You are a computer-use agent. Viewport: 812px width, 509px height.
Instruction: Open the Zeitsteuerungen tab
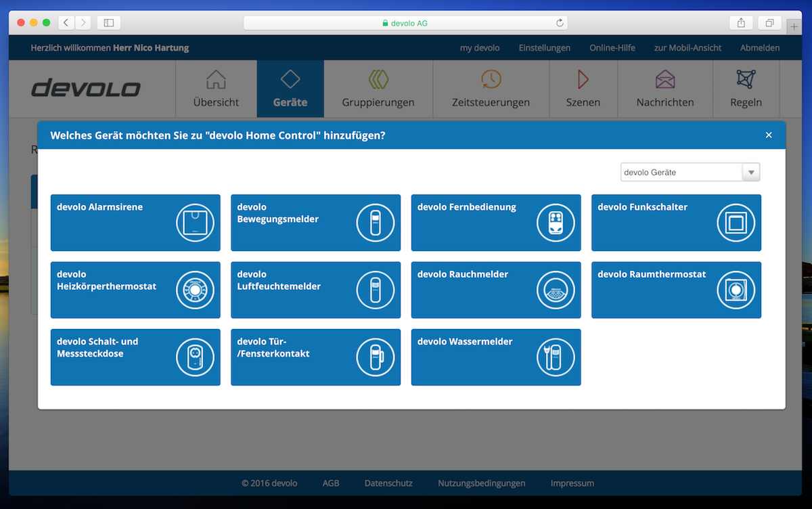coord(491,89)
